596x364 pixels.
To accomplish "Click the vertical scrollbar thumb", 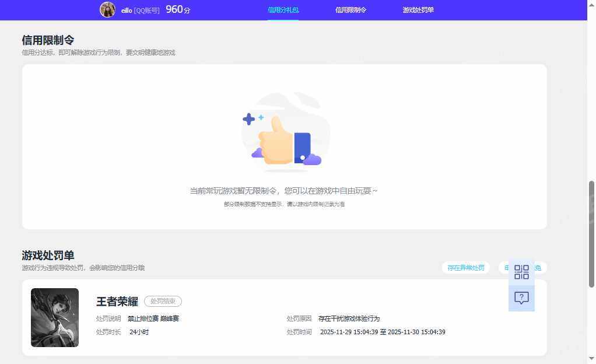I will click(591, 234).
